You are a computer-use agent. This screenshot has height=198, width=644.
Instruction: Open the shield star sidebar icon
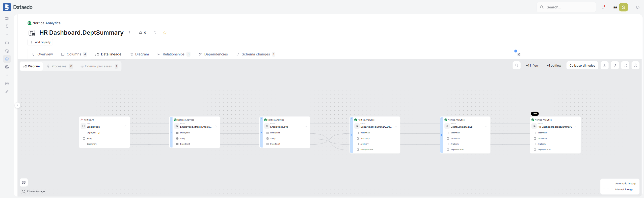[7, 51]
